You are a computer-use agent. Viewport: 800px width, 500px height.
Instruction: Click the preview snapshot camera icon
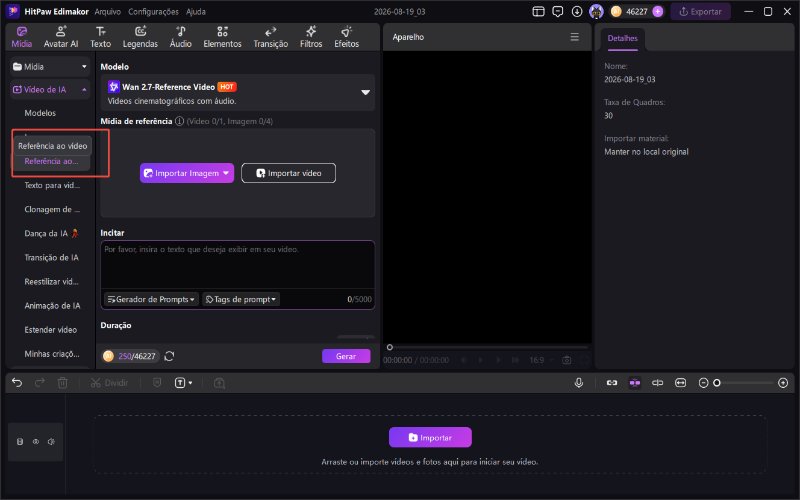tap(566, 360)
